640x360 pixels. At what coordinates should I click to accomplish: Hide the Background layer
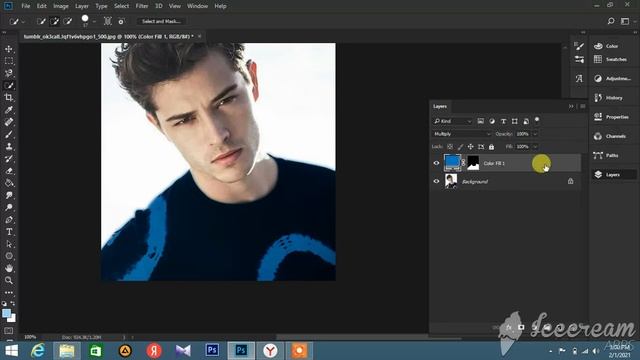pyautogui.click(x=436, y=181)
